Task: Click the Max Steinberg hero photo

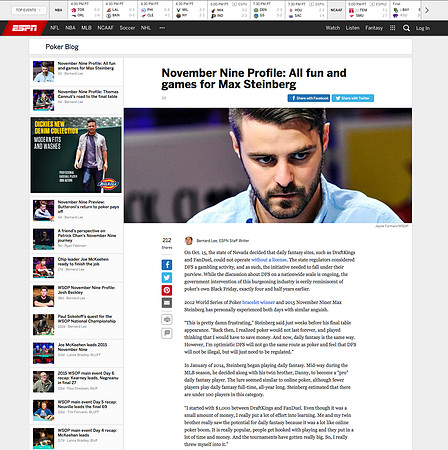Action: [x=268, y=165]
